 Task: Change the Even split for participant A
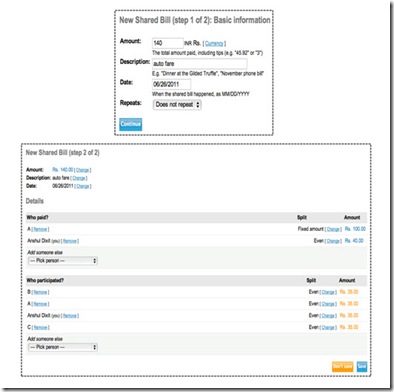point(328,304)
